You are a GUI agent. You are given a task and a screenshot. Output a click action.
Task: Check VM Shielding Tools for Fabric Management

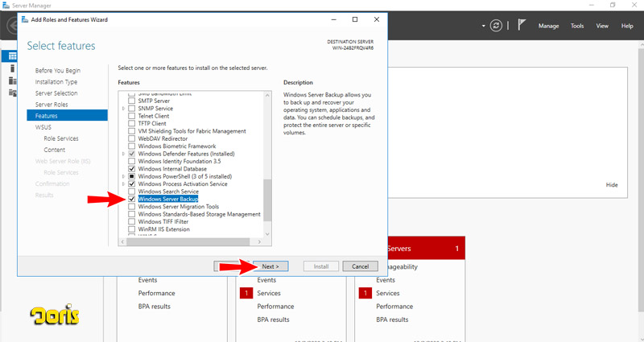(131, 131)
